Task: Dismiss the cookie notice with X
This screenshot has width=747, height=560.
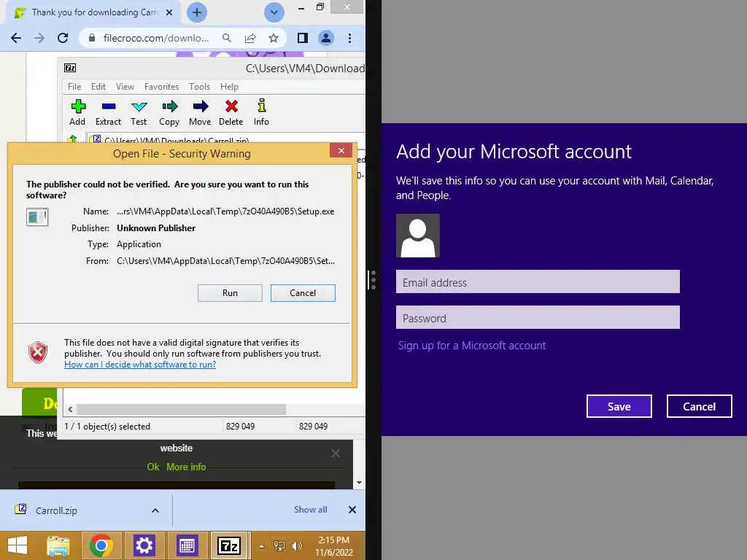Action: point(336,454)
